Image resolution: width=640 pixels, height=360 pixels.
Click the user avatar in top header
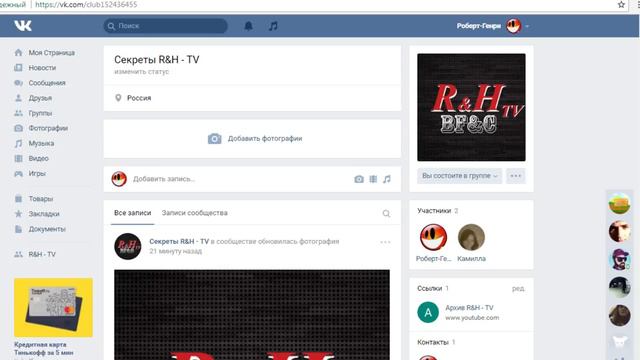tap(513, 26)
